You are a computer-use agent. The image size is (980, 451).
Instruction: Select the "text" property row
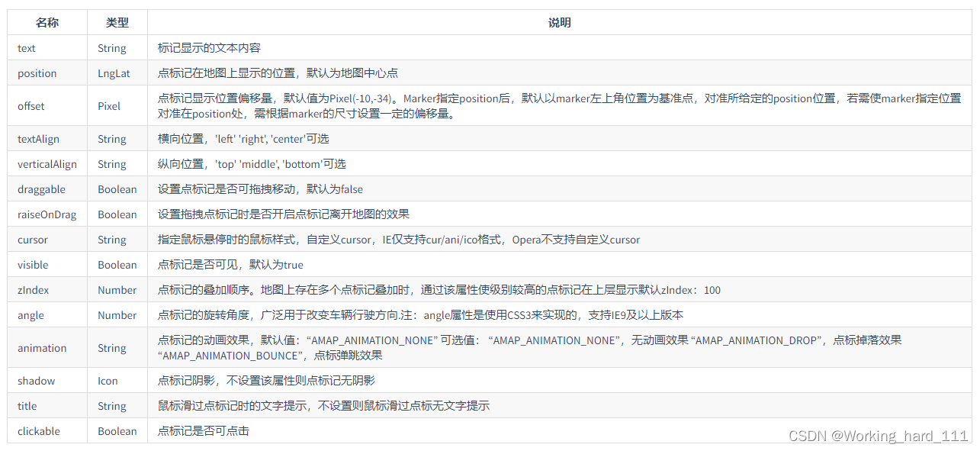coord(27,47)
